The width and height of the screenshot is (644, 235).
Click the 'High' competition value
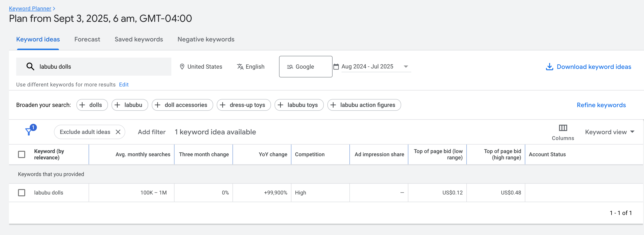click(300, 193)
